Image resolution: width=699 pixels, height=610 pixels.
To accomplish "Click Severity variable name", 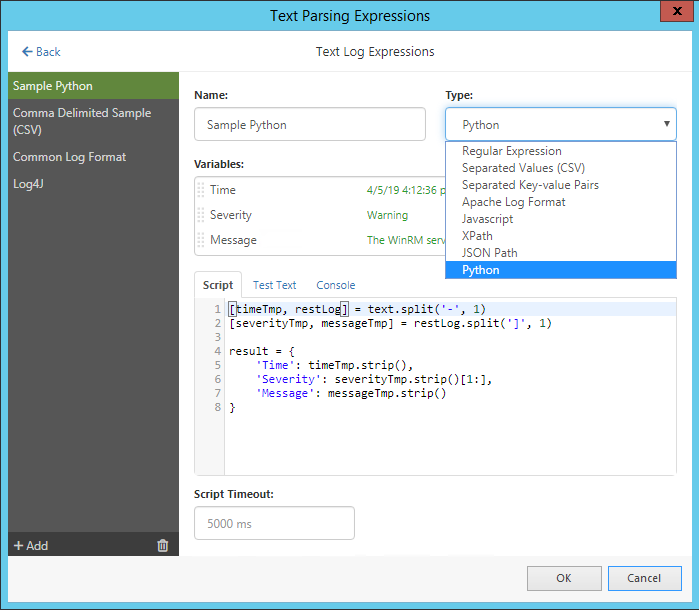I will pos(231,215).
